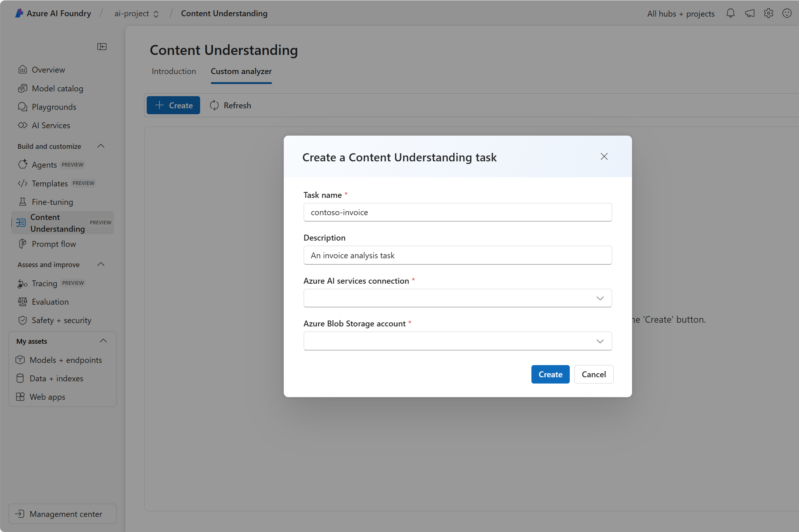Click the Prompt flow icon
This screenshot has height=532, width=799.
pyautogui.click(x=22, y=244)
